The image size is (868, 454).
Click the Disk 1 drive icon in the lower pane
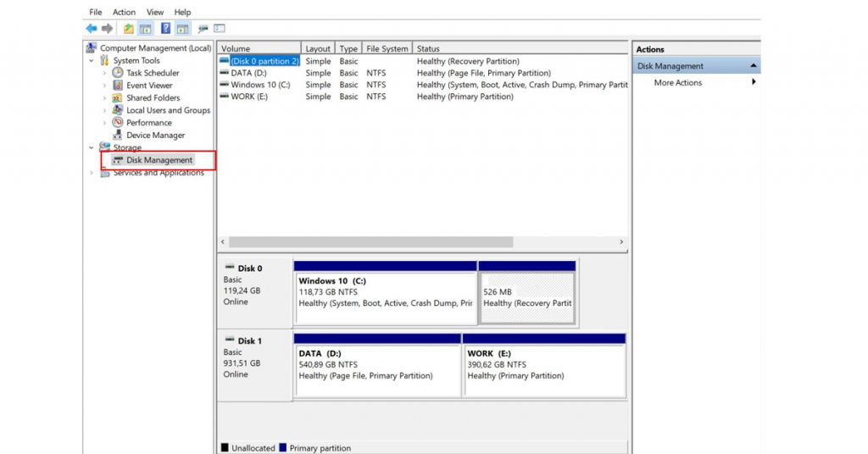230,340
